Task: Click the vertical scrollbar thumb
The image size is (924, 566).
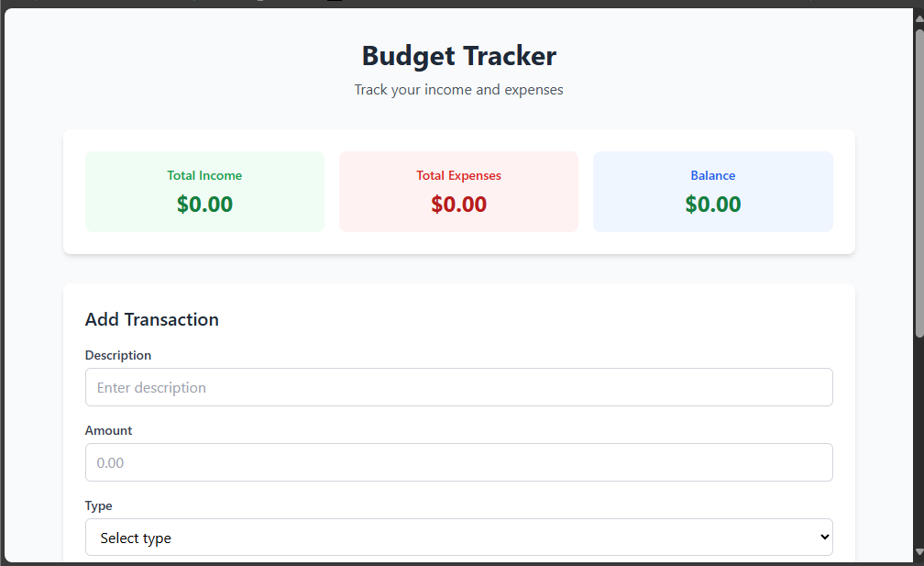Action: tap(918, 183)
